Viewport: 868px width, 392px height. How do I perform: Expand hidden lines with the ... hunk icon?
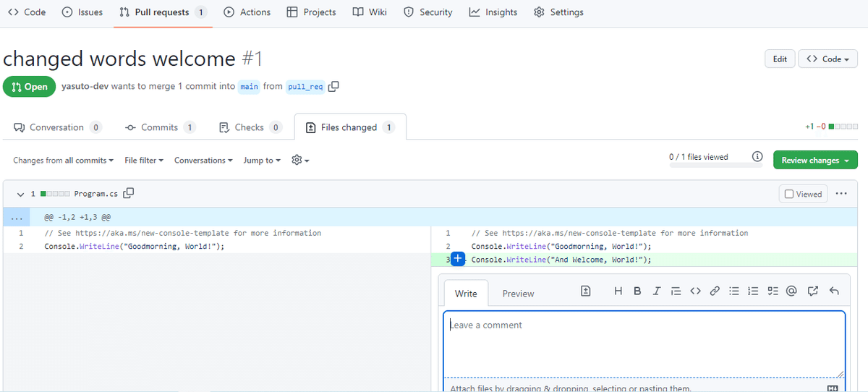17,217
